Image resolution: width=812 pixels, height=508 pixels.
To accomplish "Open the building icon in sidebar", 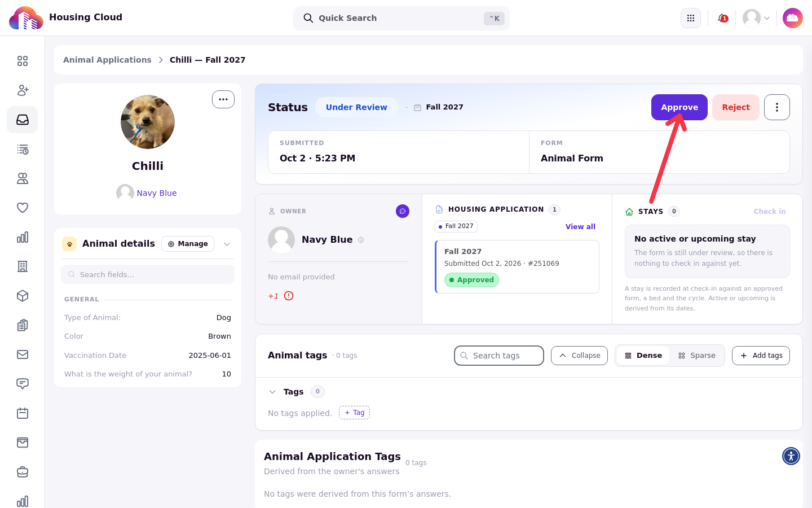I will 23,266.
